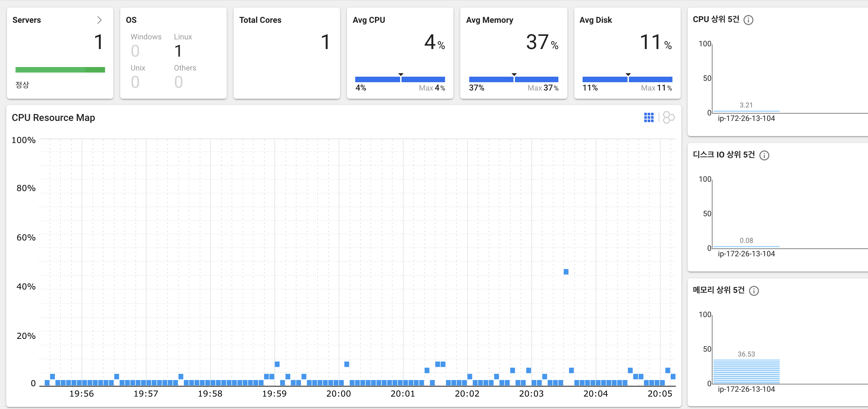Select the Windows OS count
This screenshot has height=409, width=868.
135,51
